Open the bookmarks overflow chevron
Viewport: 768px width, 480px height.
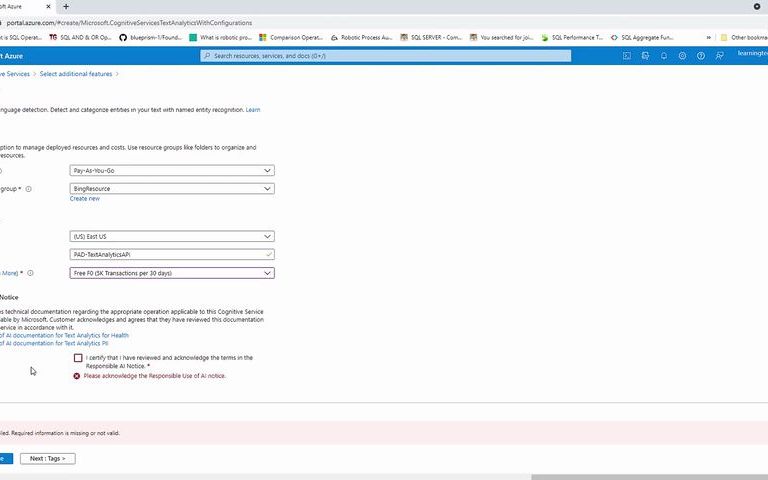[708, 37]
